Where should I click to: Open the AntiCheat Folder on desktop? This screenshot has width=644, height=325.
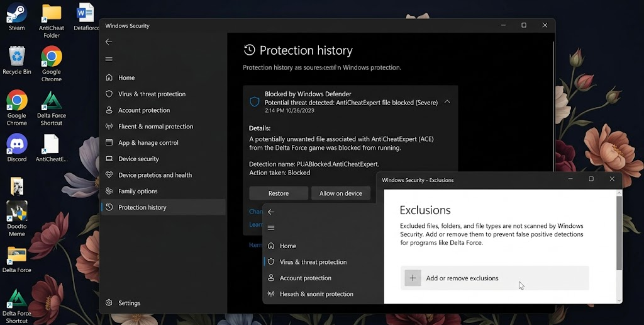(52, 21)
